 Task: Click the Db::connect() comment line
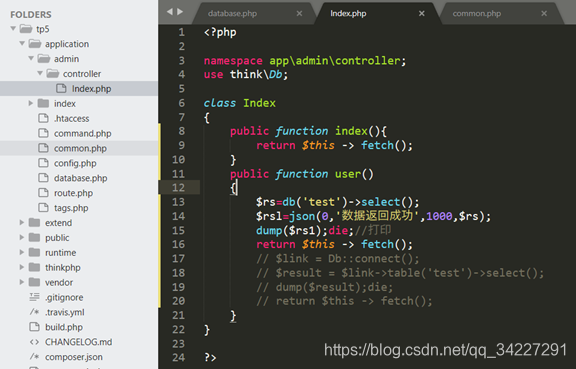338,259
